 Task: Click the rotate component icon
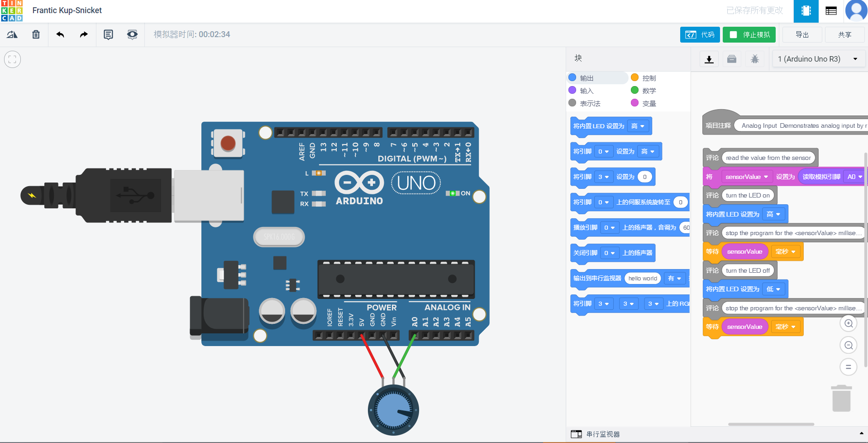[x=12, y=34]
